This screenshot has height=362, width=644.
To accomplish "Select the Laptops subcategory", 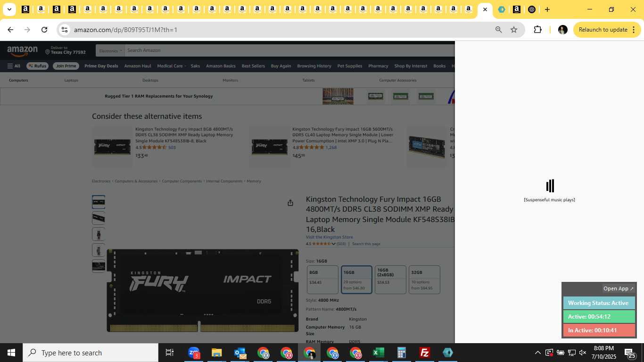I will pos(71,80).
